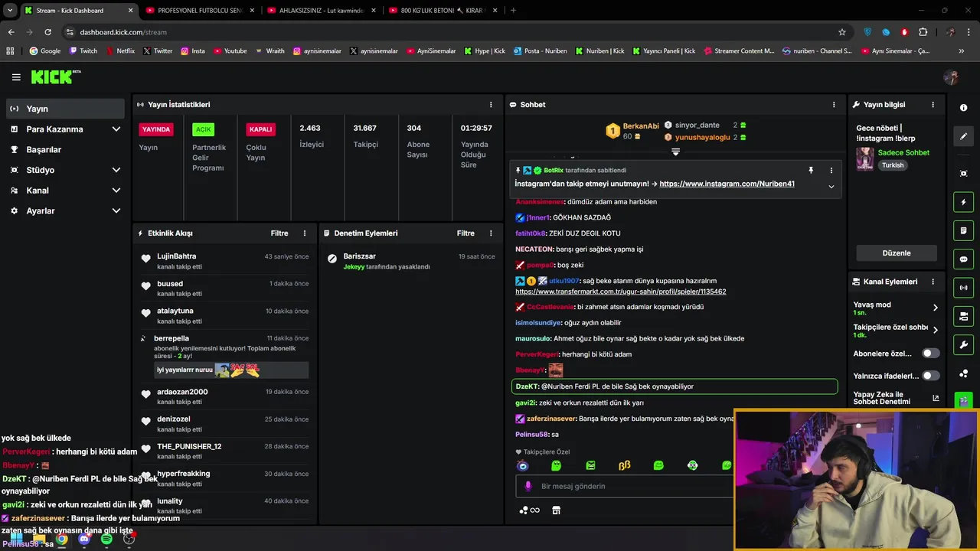Open Yayıncı Paneli | Kick bookmark
The width and height of the screenshot is (980, 551).
point(665,51)
